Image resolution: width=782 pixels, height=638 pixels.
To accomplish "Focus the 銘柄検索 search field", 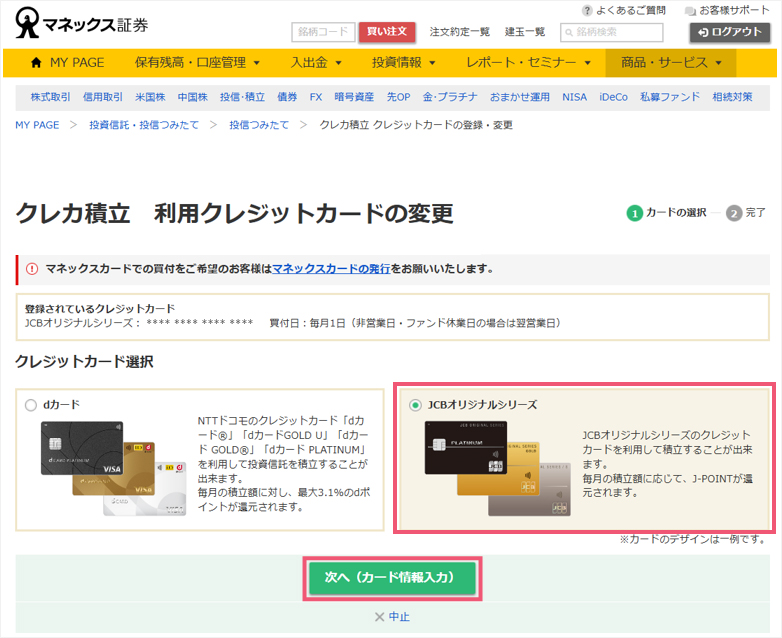I will click(611, 32).
